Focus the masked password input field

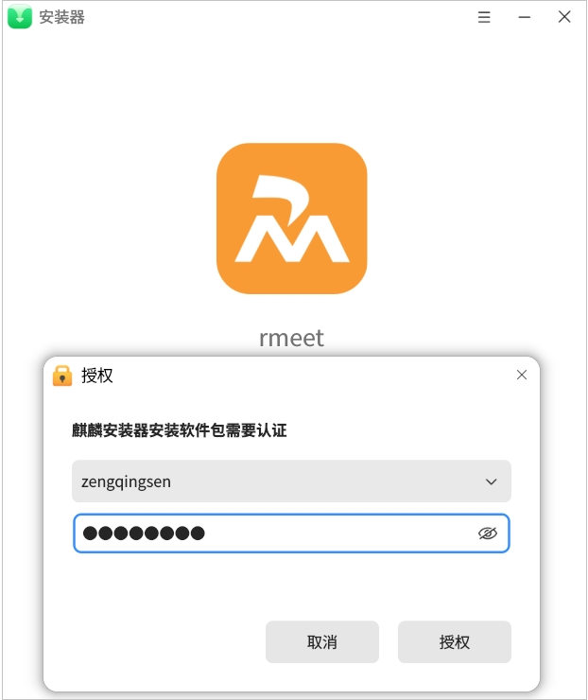[291, 533]
